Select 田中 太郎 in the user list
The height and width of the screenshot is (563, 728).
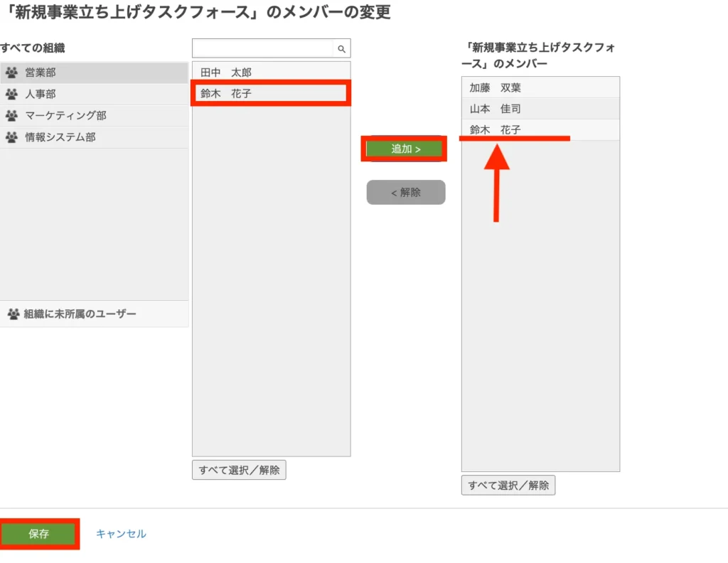click(x=271, y=72)
